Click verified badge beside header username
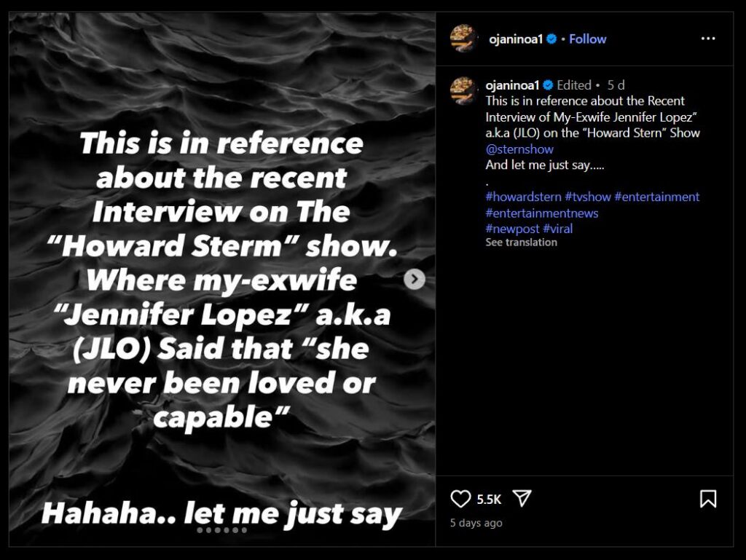Image resolution: width=746 pixels, height=560 pixels. click(551, 39)
